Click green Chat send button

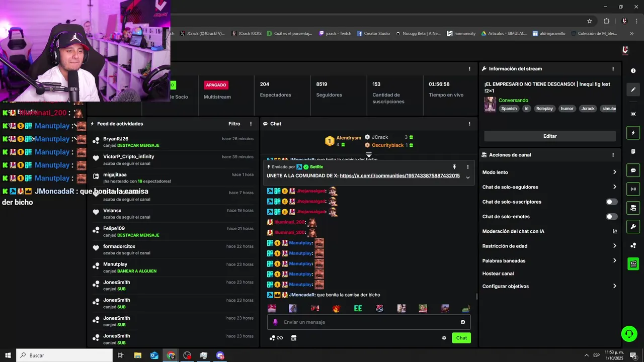pyautogui.click(x=461, y=338)
